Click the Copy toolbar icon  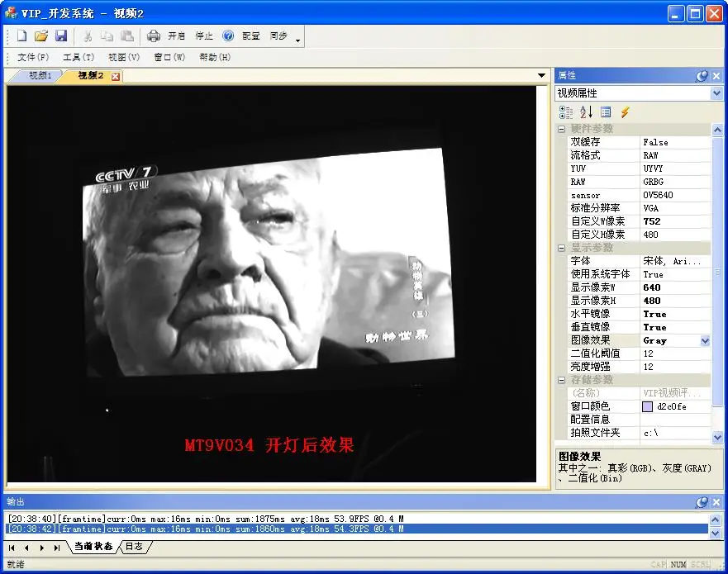[x=107, y=36]
